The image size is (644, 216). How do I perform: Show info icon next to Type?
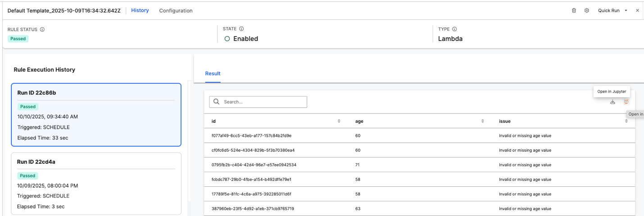454,29
